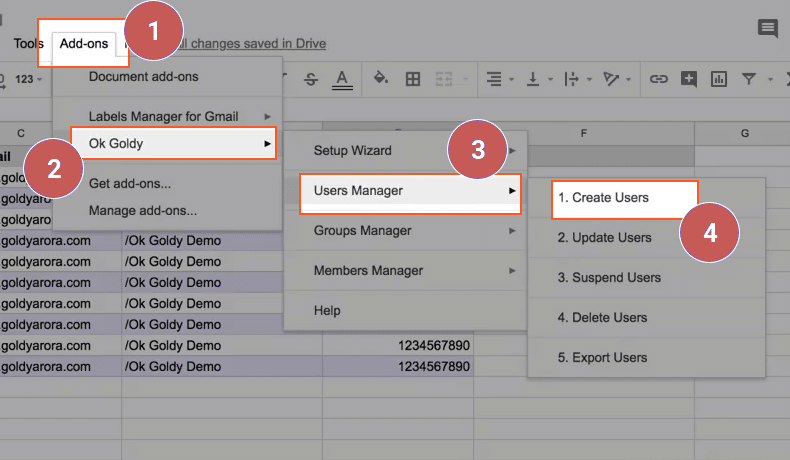Choose Get add-ons...

click(x=130, y=183)
